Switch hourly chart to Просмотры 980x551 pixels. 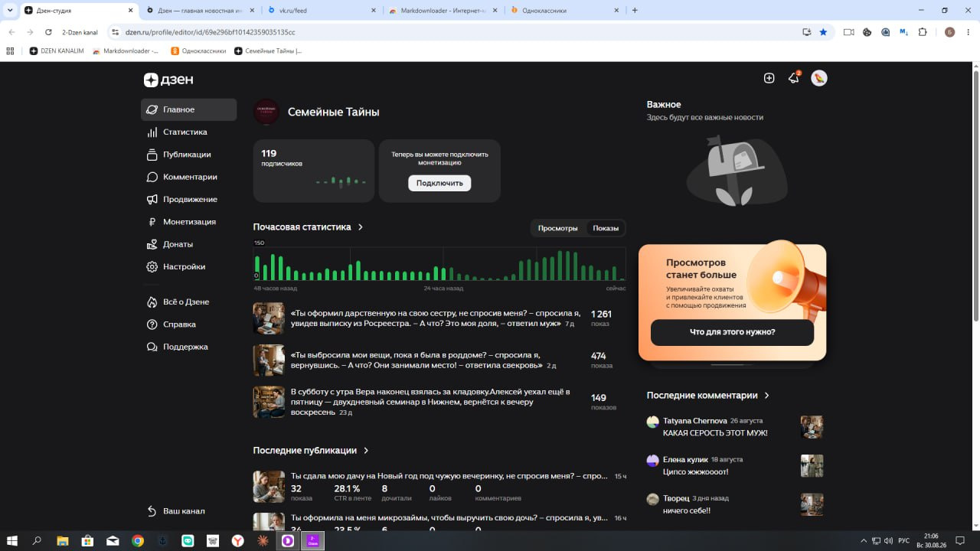click(558, 228)
